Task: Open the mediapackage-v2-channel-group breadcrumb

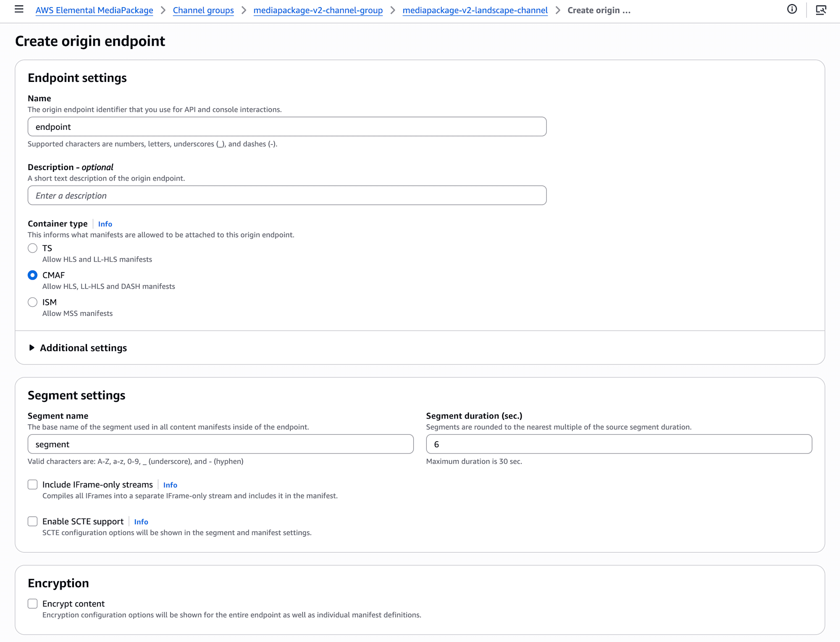Action: (x=318, y=10)
